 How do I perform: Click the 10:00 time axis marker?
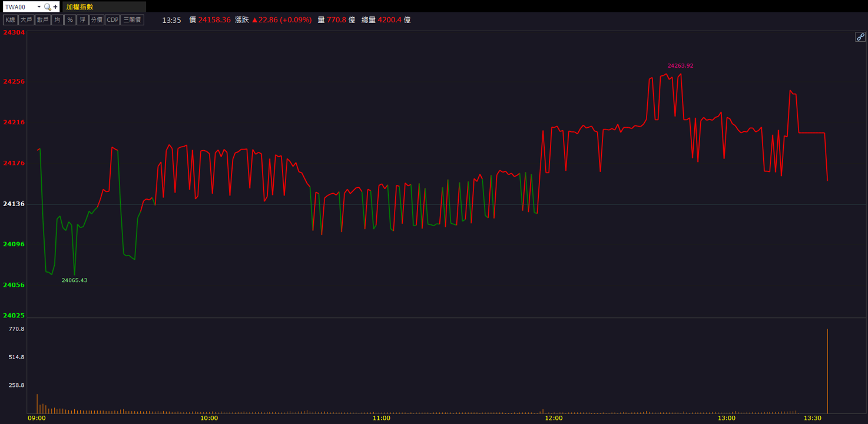(x=209, y=418)
